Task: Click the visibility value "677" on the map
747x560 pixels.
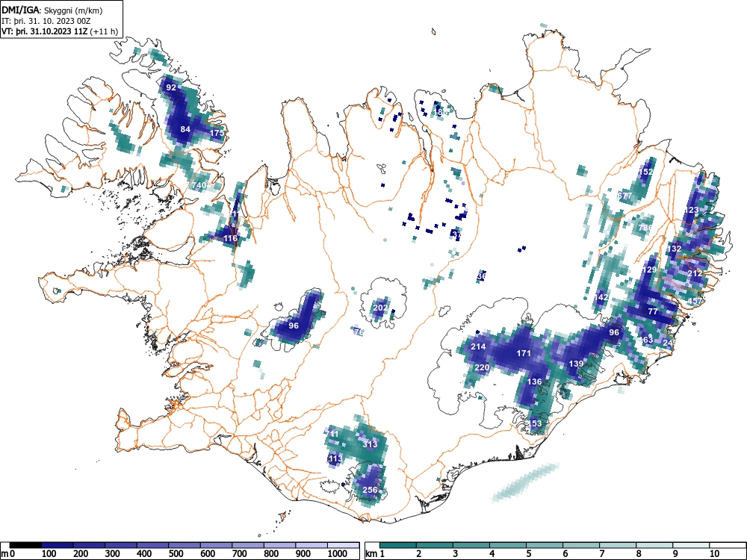Action: tap(624, 196)
